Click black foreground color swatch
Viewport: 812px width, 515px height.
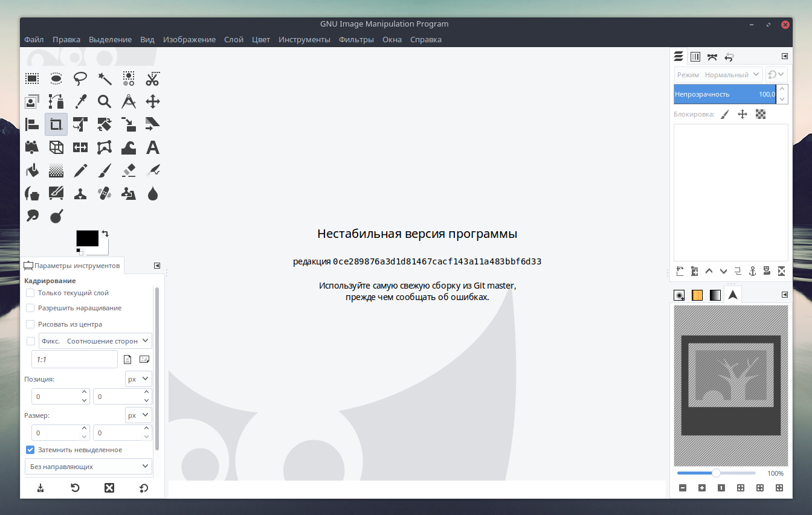pos(87,238)
